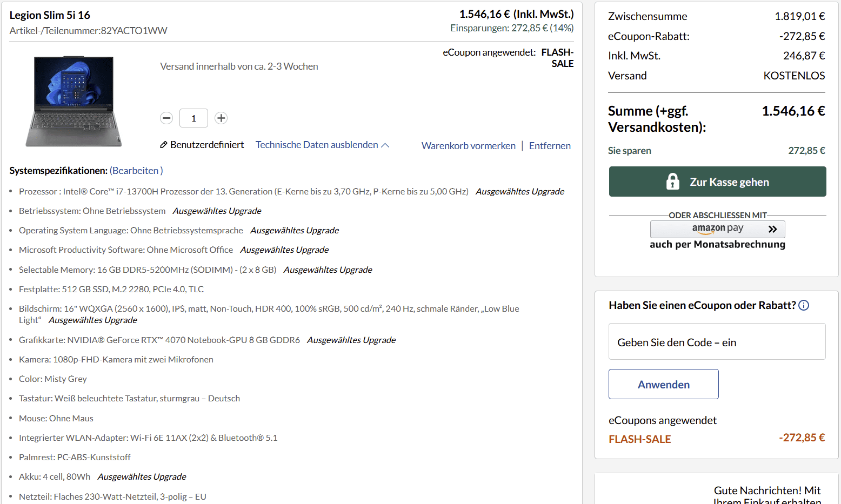Select the Microsoft Productivity Software row
This screenshot has height=504, width=841.
(173, 250)
